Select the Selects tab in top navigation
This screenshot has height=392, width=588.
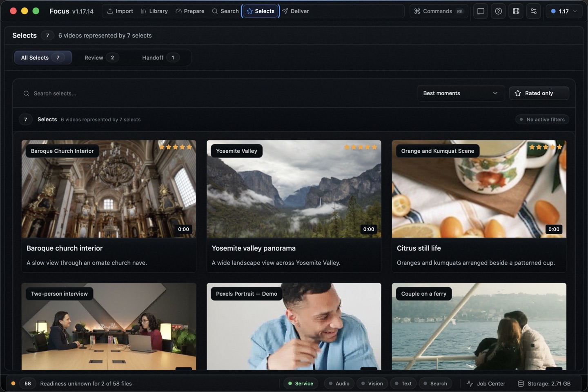click(261, 11)
